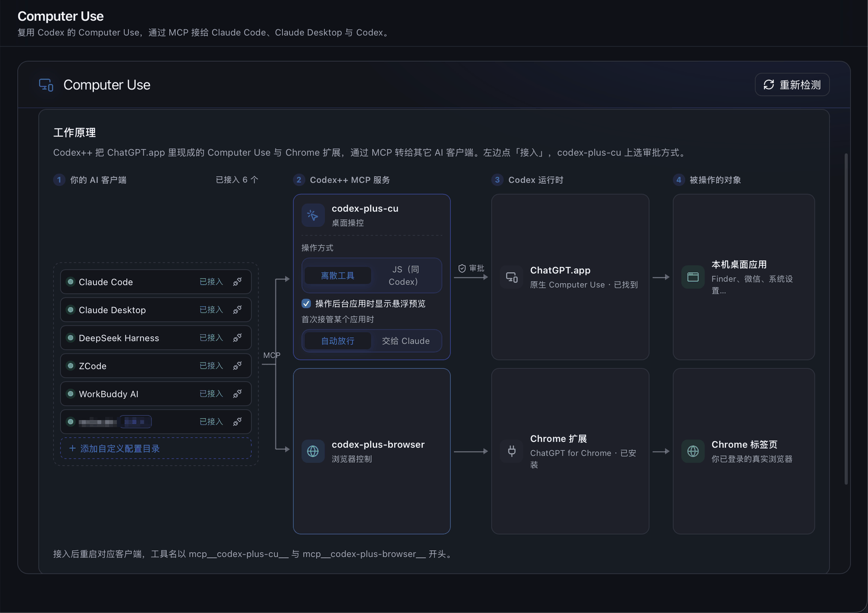Click the ZCode client name

click(93, 366)
